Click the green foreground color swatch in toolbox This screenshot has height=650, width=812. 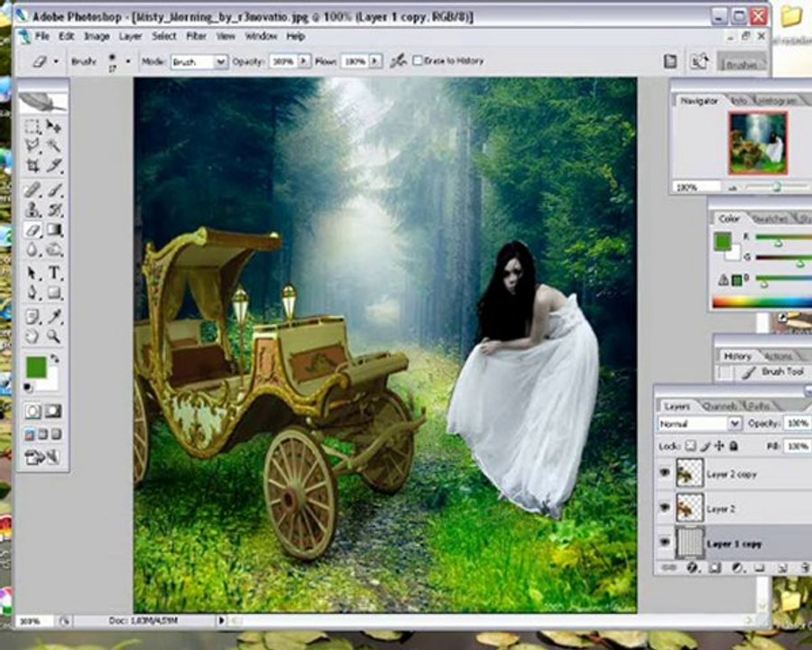click(37, 367)
